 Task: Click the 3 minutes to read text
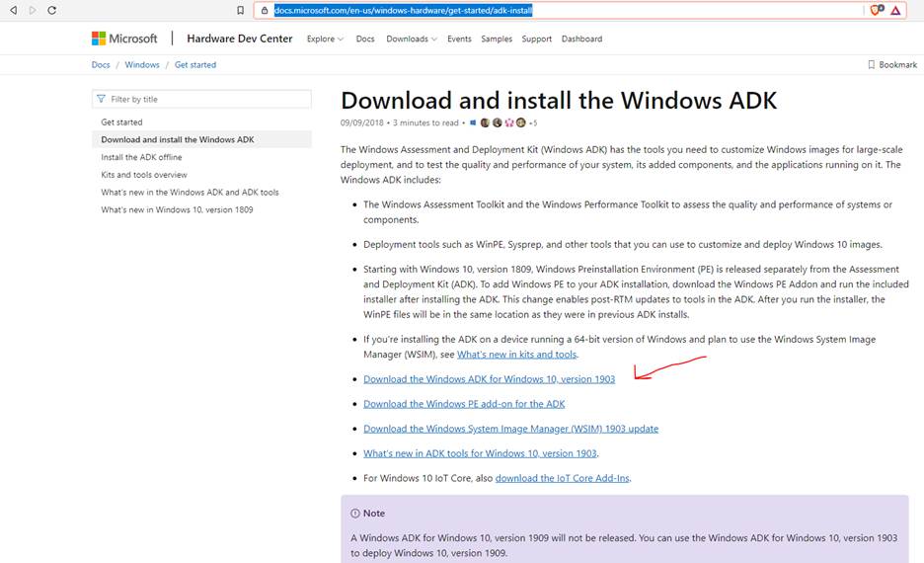pyautogui.click(x=425, y=122)
